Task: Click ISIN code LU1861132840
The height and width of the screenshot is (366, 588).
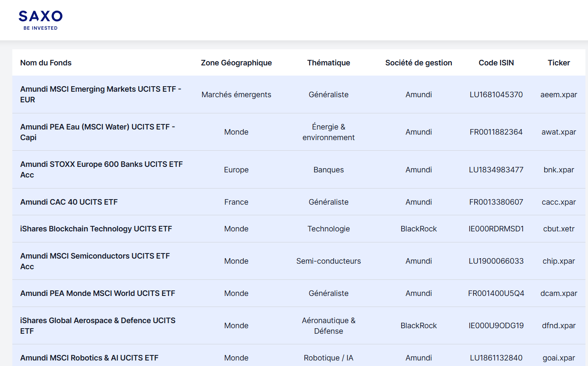Action: click(496, 358)
